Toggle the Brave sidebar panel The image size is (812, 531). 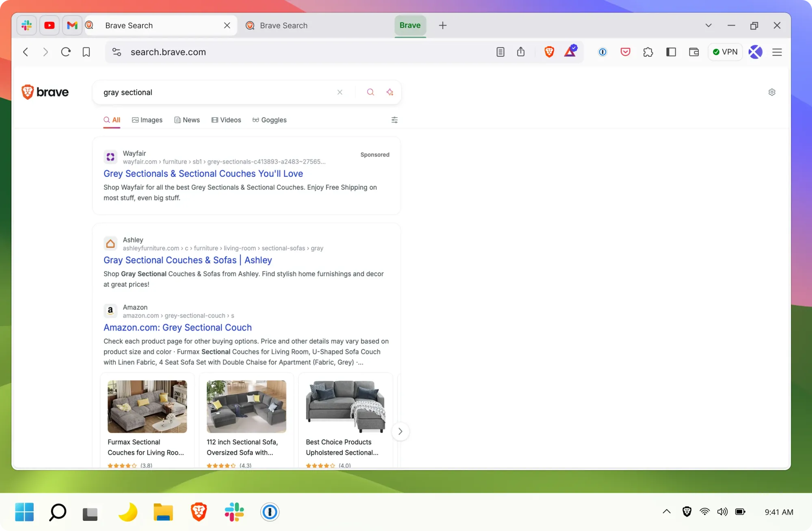(x=671, y=52)
